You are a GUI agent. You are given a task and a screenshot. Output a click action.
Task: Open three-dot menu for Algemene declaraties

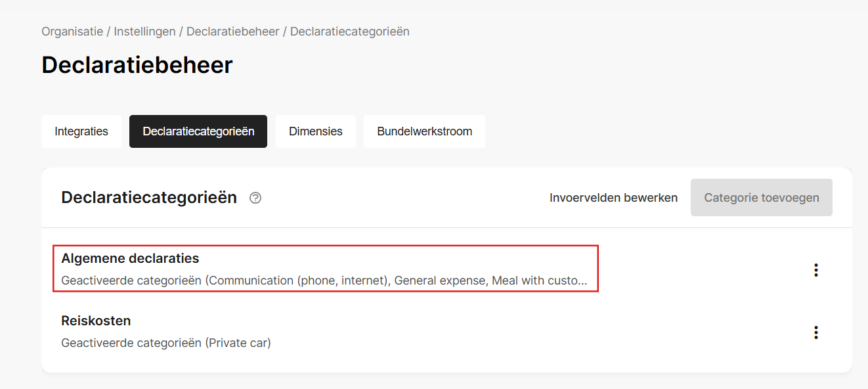815,270
